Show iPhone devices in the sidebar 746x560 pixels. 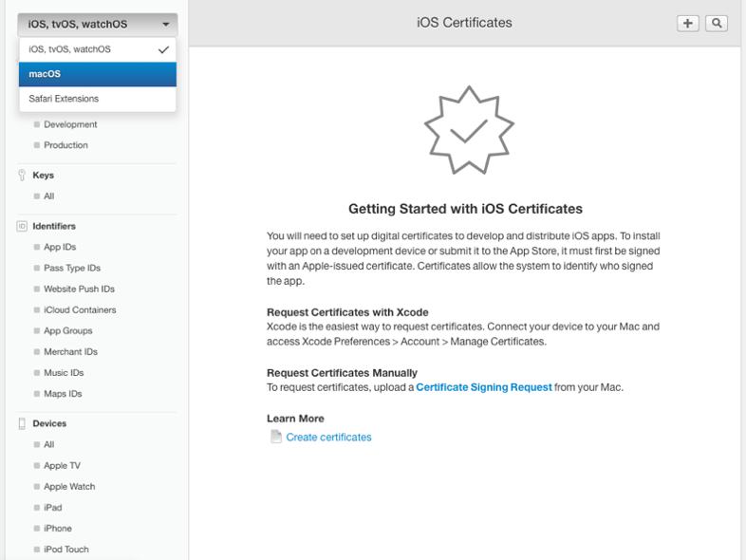tap(57, 529)
